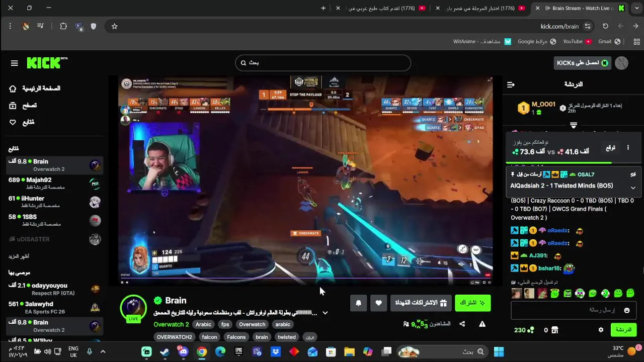Open site info tune icon in address bar
The width and height of the screenshot is (644, 362).
tap(588, 26)
